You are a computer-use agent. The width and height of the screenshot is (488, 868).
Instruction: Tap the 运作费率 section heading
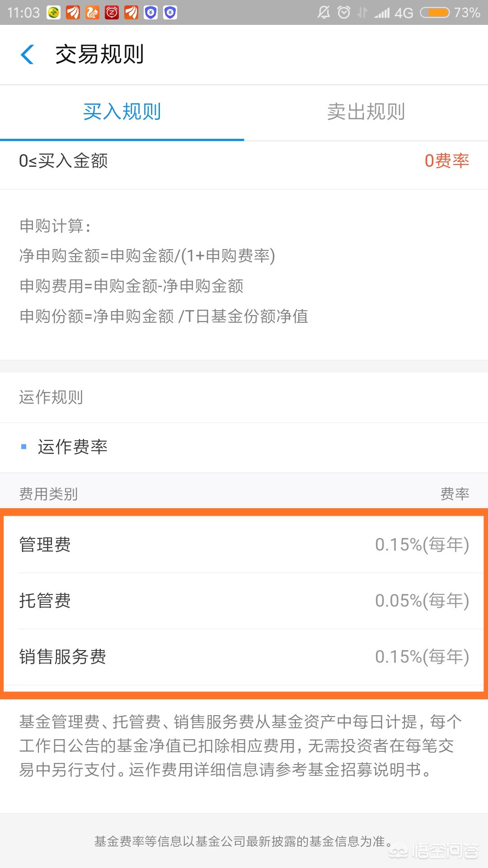(72, 447)
